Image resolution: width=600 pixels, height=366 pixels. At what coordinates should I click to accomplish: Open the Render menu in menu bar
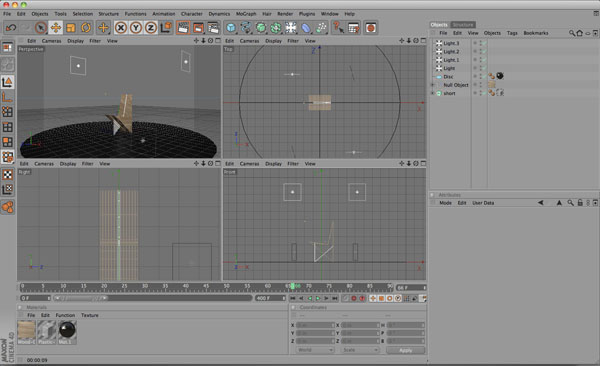tap(285, 14)
